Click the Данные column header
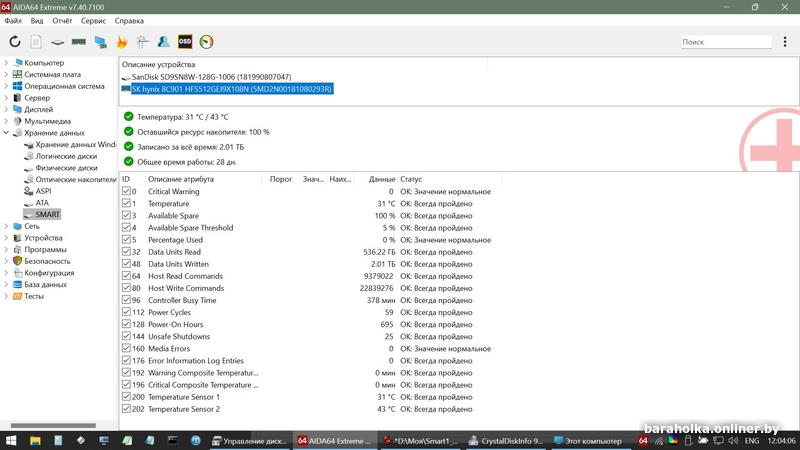This screenshot has width=800, height=450. point(381,179)
